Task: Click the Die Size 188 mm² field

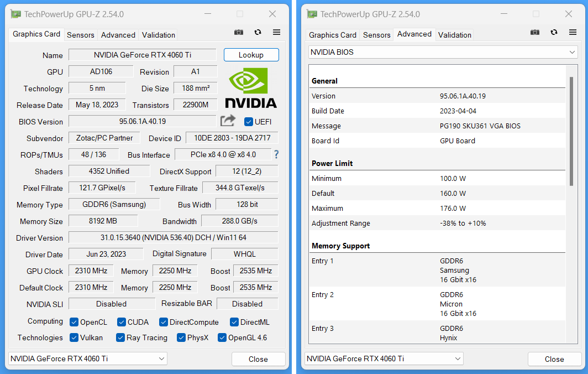Action: coord(196,88)
